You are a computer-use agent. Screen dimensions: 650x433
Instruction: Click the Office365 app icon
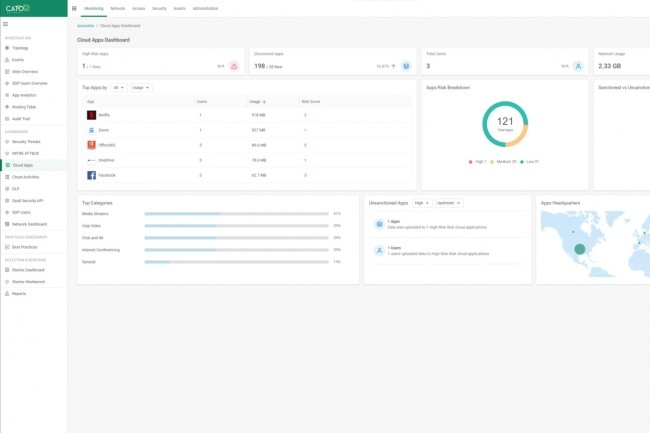[x=91, y=145]
